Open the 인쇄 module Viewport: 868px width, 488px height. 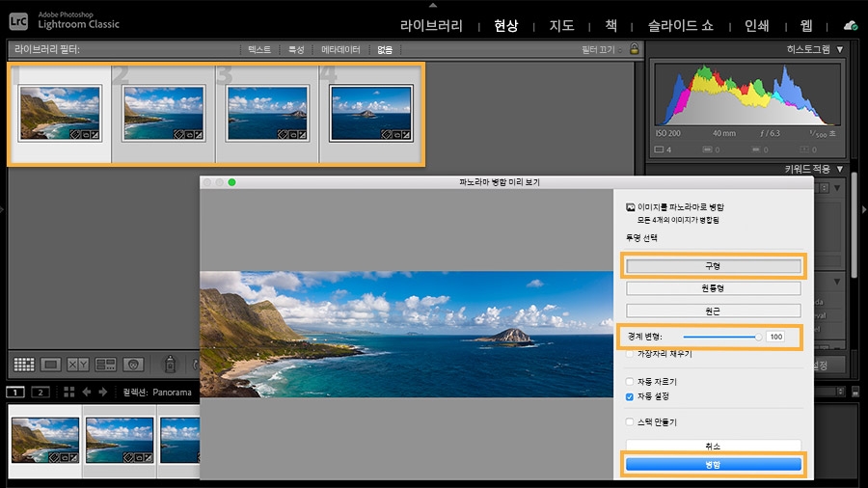pos(757,25)
